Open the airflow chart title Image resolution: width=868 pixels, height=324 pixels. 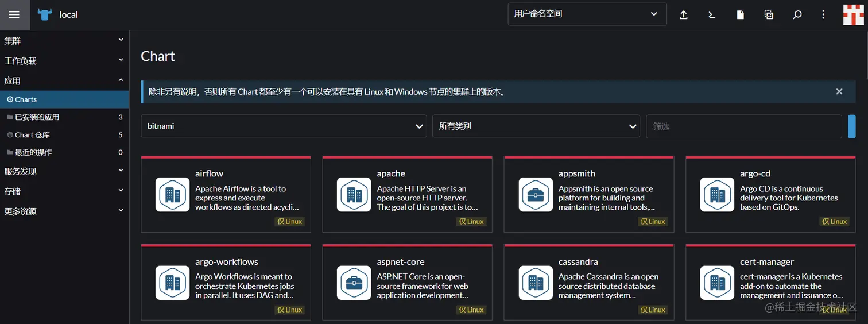click(x=209, y=173)
